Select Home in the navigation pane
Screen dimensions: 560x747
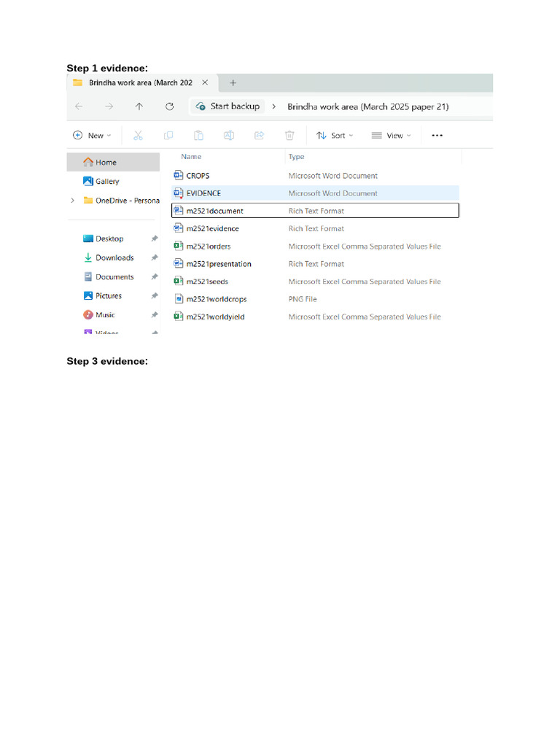[x=113, y=163]
